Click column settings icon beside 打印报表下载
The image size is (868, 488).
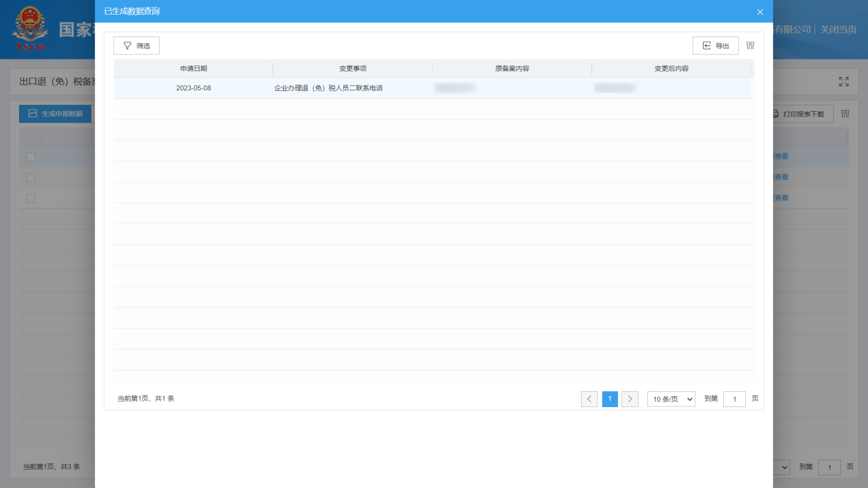845,114
